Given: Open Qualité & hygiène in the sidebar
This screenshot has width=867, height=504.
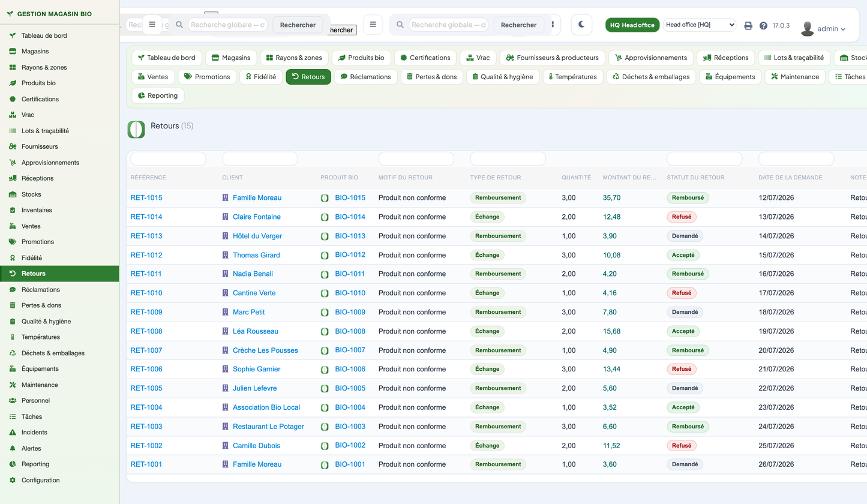Looking at the screenshot, I should point(59,322).
